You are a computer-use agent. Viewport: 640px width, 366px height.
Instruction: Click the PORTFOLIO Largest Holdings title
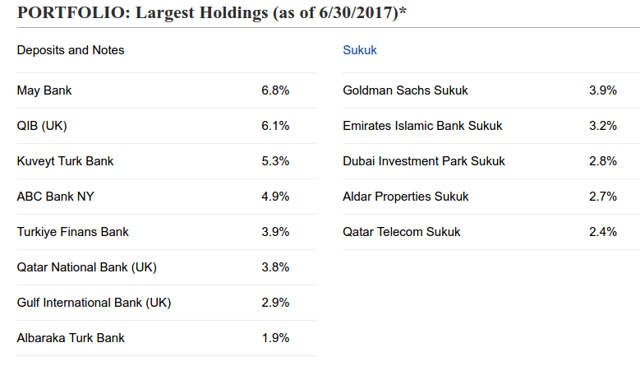point(212,13)
